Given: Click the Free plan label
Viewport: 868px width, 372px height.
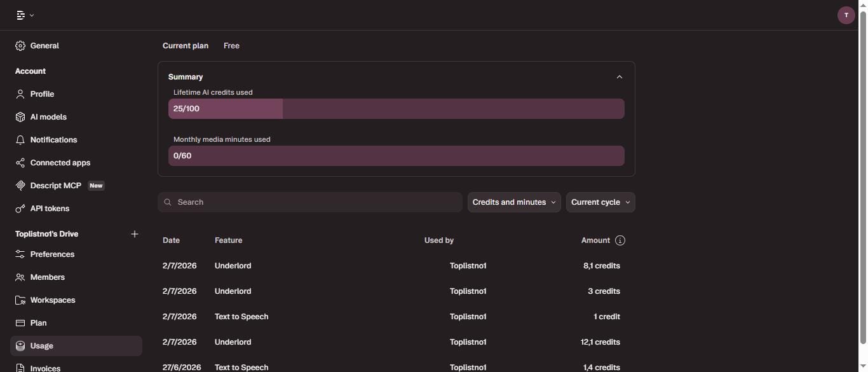Looking at the screenshot, I should 231,46.
